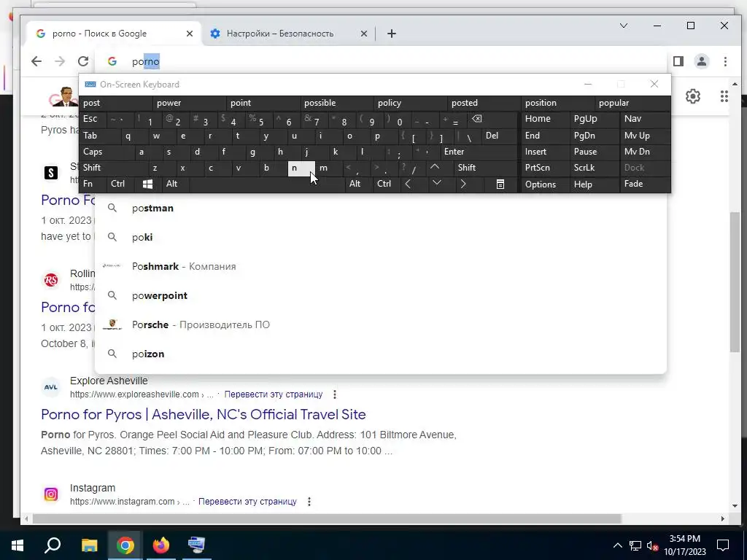Open a new tab with plus button

point(392,34)
